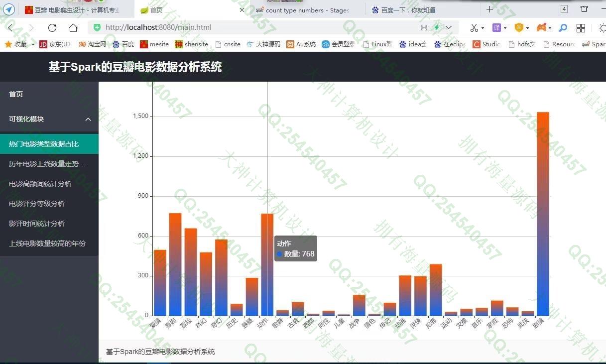Open the 百度 bookmark
Viewport: 606px width, 364px height.
(x=123, y=44)
